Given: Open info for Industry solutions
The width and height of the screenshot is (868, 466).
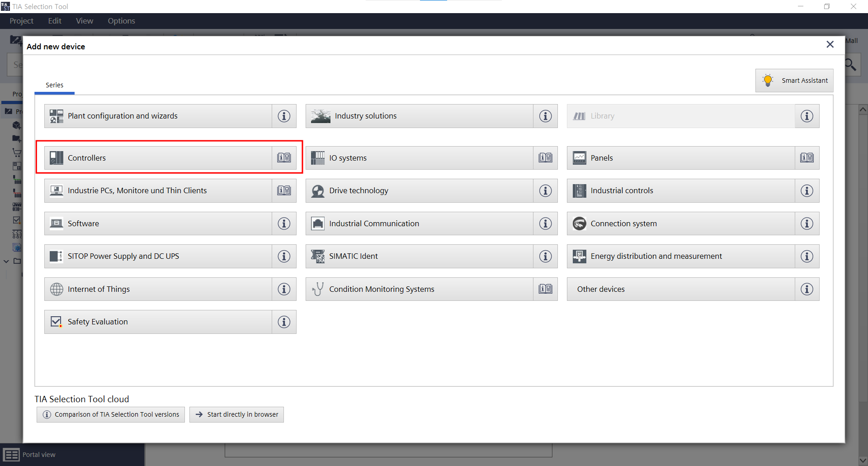Looking at the screenshot, I should pyautogui.click(x=545, y=116).
